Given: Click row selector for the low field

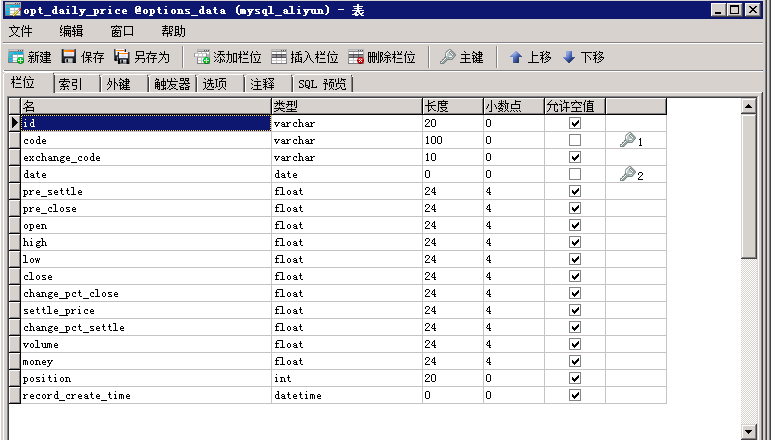Looking at the screenshot, I should click(15, 260).
